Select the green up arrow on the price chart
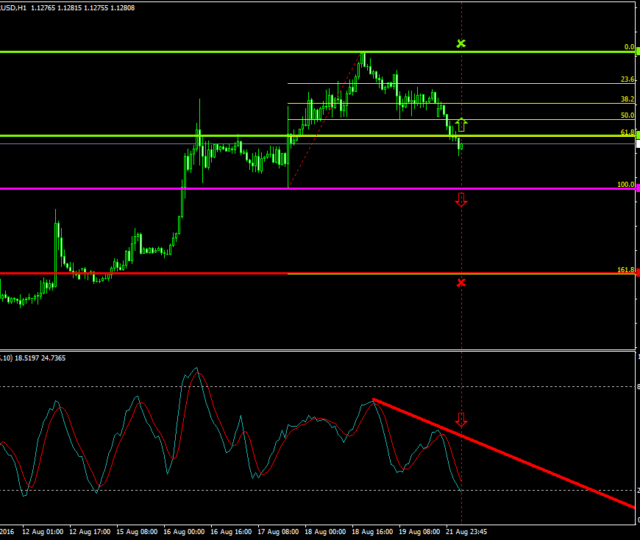This screenshot has height=540, width=640. point(461,125)
